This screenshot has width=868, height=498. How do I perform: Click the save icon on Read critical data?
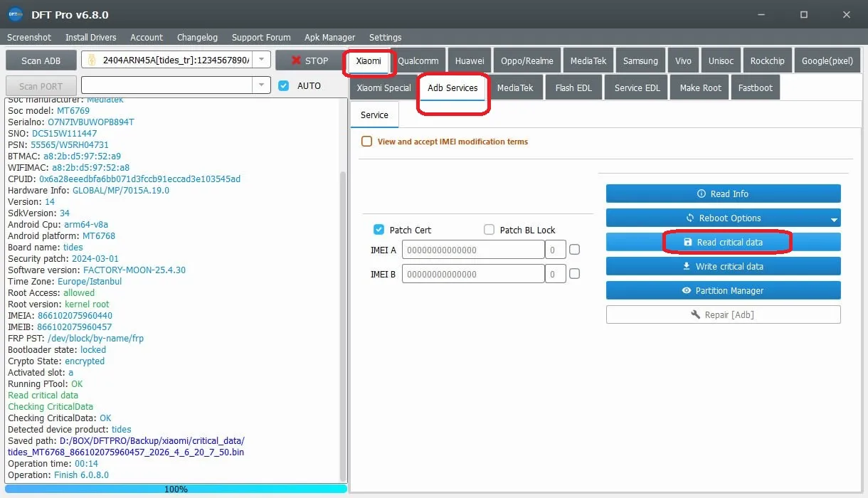tap(687, 242)
